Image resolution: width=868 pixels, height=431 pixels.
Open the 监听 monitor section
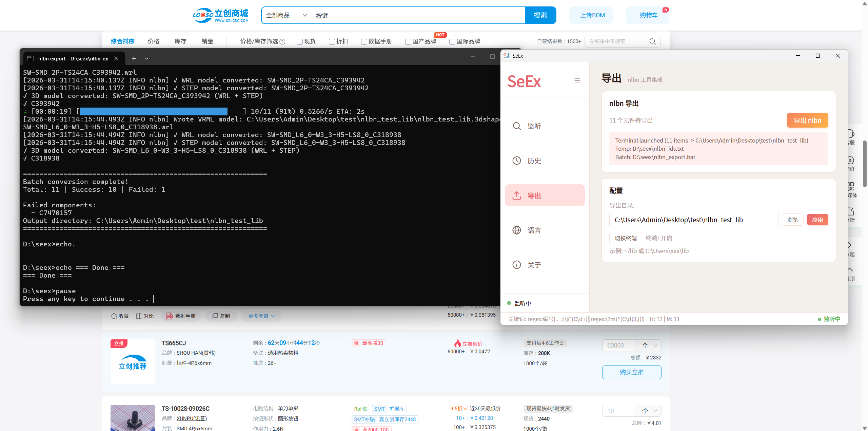point(534,126)
